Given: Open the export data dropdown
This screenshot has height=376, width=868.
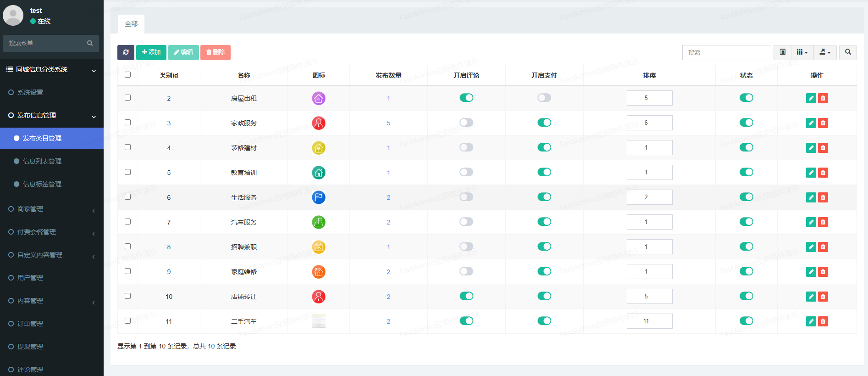Looking at the screenshot, I should 825,52.
